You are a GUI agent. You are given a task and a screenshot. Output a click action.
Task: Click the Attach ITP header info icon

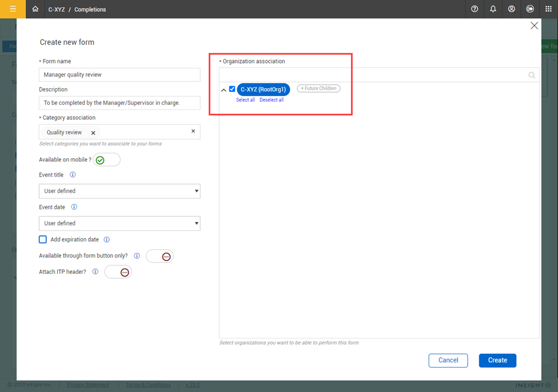click(95, 272)
